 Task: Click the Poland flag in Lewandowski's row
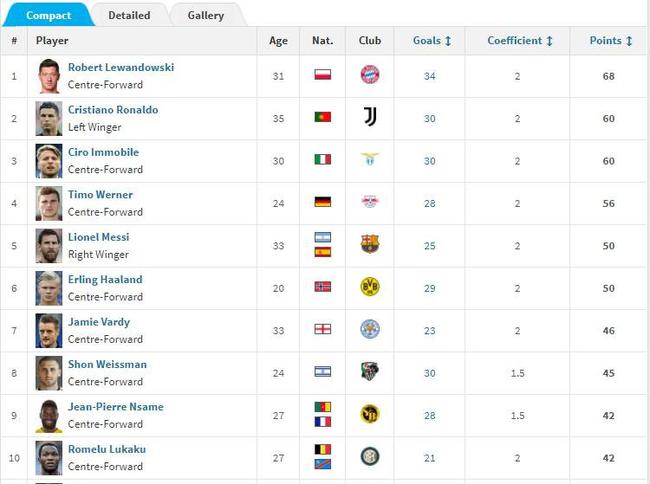click(322, 75)
